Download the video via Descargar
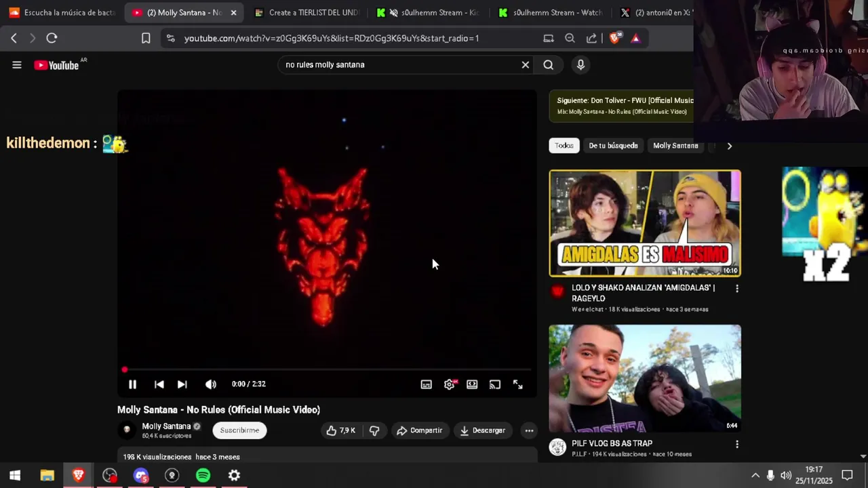Screen dimensions: 868x488 (x=482, y=430)
